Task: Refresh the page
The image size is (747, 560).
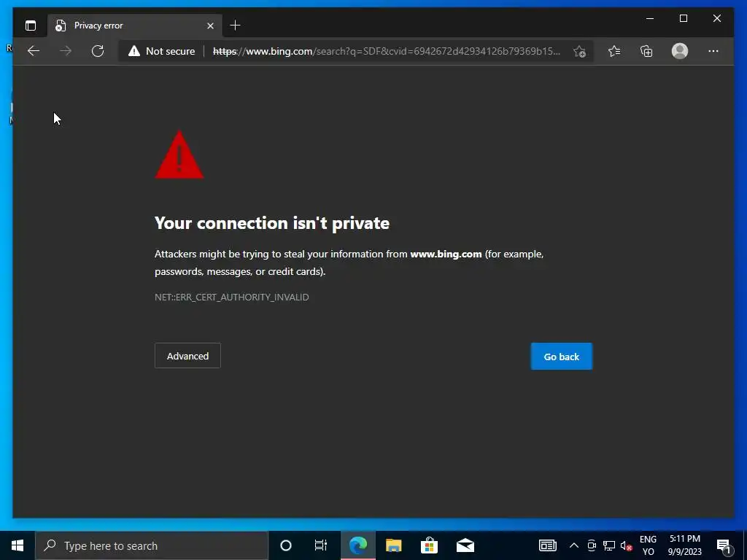Action: tap(98, 51)
